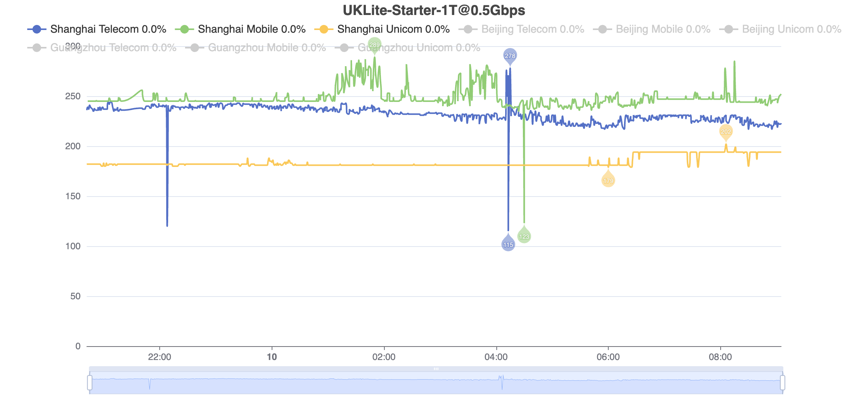Click the yellow 179 min marker pin
This screenshot has width=868, height=400.
(608, 180)
